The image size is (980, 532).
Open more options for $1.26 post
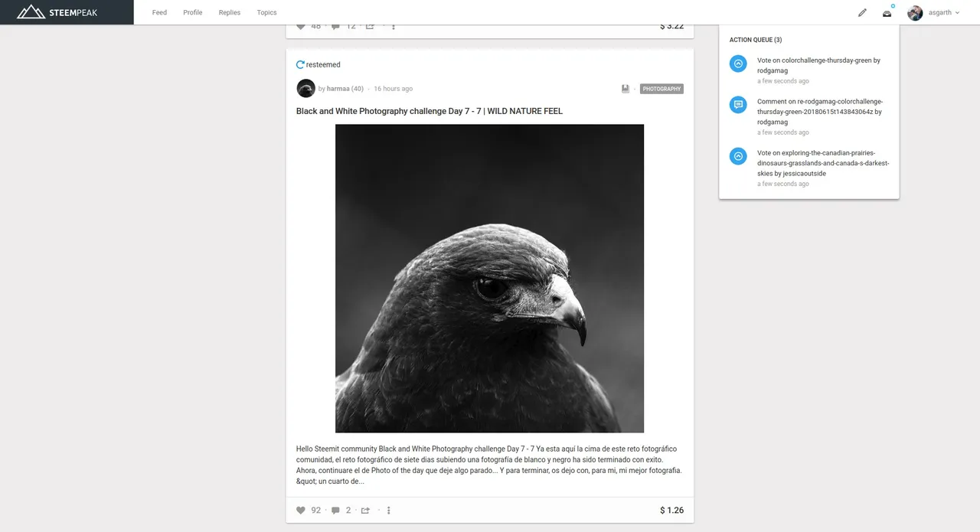389,511
